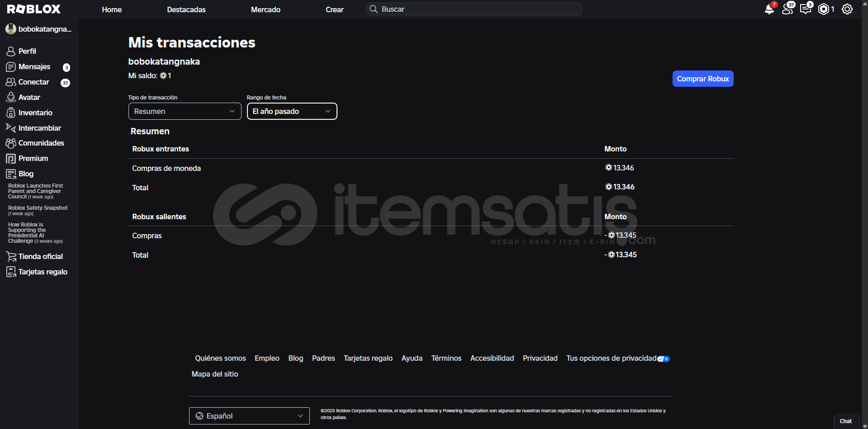Screen dimensions: 868x429
Task: Click the Conectar sidebar icon
Action: click(x=11, y=82)
